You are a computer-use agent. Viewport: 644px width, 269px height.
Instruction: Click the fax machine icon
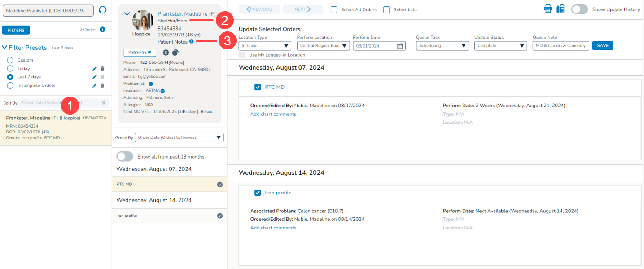[560, 9]
